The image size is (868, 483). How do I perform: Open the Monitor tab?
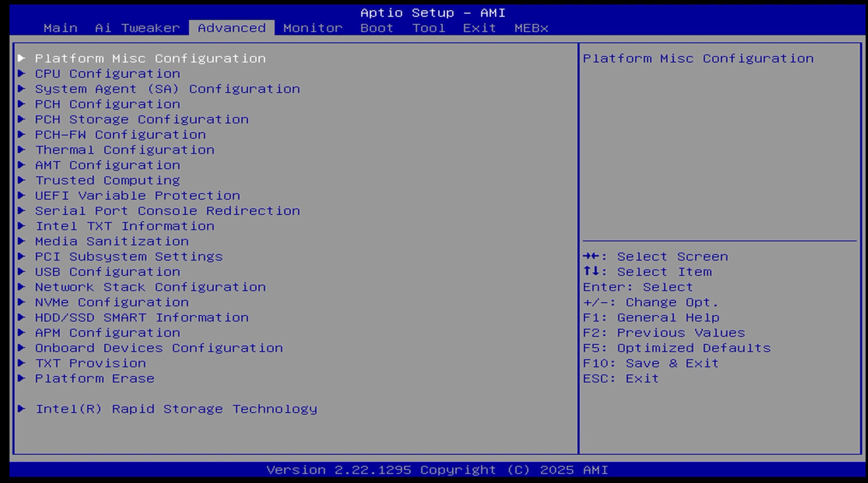tap(313, 28)
